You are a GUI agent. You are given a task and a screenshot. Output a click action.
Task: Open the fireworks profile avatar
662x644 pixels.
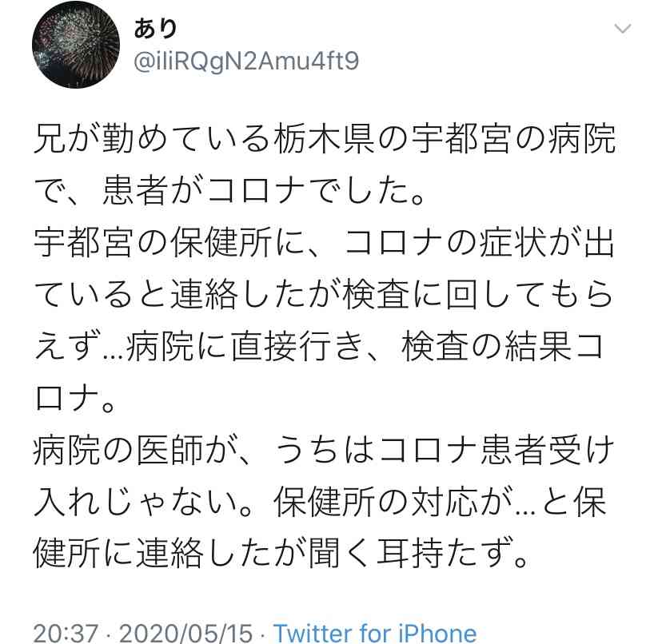tap(76, 45)
